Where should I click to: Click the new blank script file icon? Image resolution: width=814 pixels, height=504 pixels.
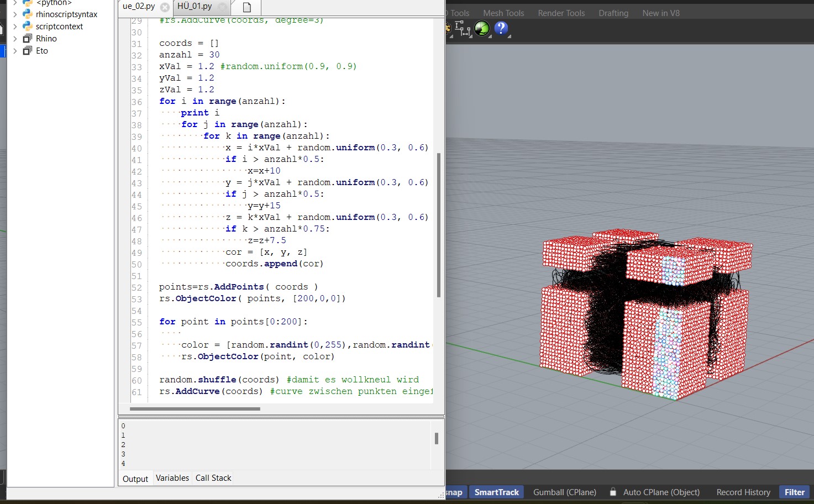click(247, 7)
